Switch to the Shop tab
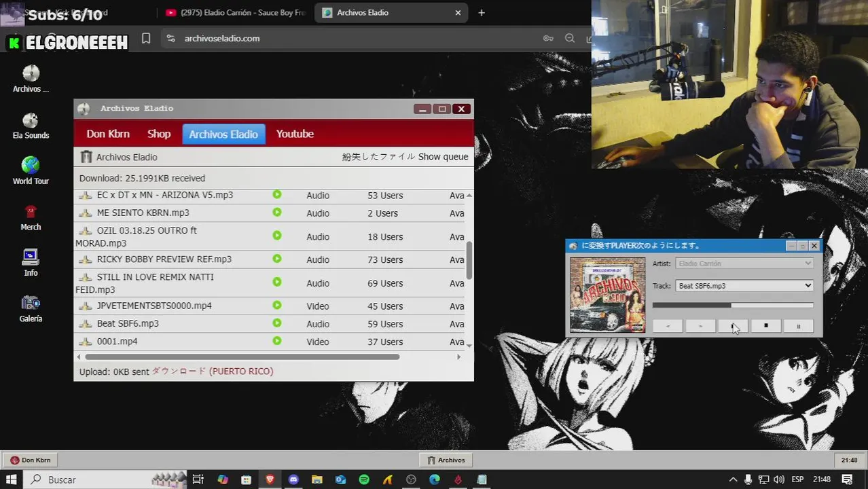This screenshot has height=489, width=868. pos(159,134)
